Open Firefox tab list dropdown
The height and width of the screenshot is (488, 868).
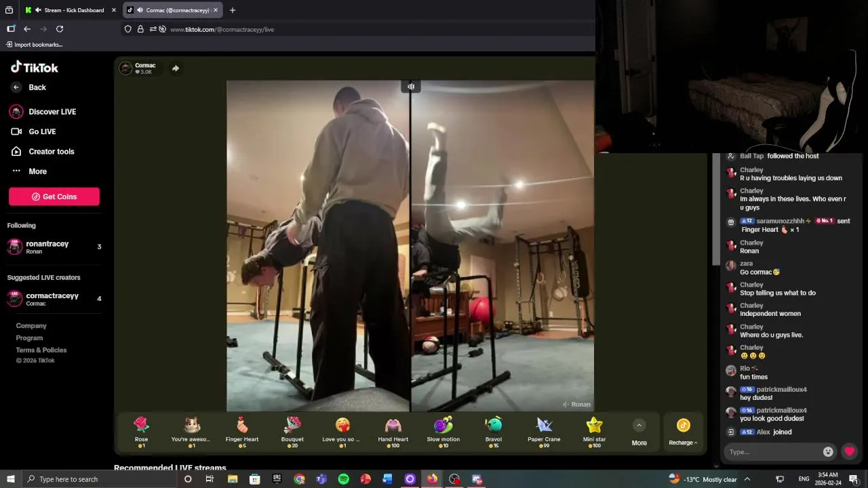coord(9,10)
